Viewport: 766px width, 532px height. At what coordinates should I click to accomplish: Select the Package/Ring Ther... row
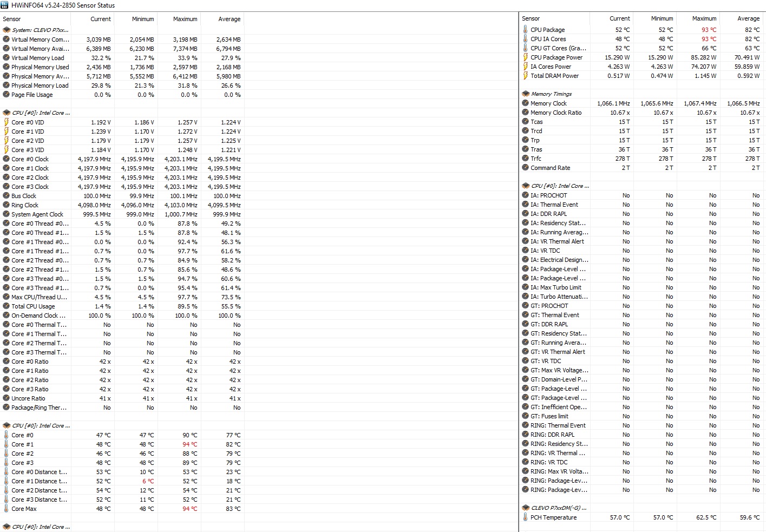pos(122,407)
